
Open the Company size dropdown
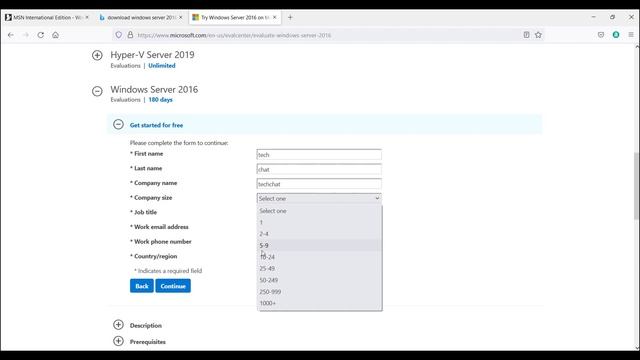coord(319,198)
